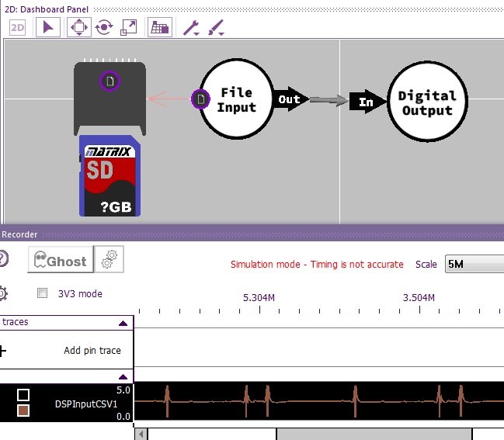Viewport: 504px width, 440px height.
Task: Toggle the white box on DSPInputCSV1 trace
Action: click(23, 395)
